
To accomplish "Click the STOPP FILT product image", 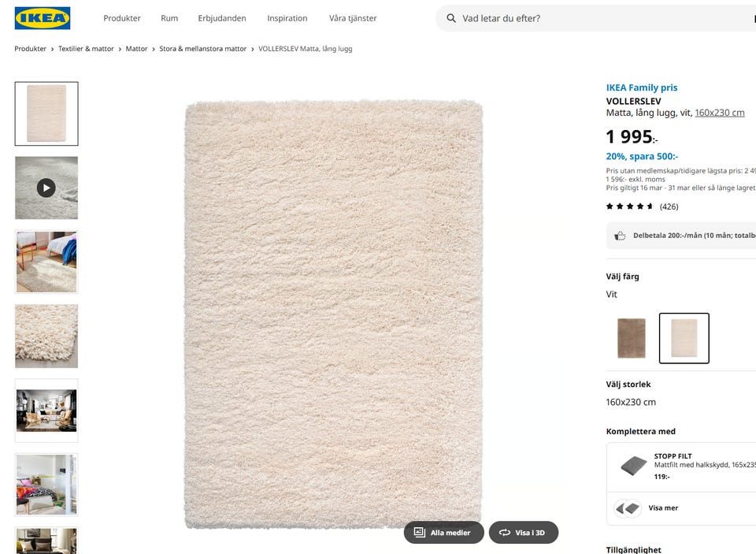I will (x=633, y=466).
